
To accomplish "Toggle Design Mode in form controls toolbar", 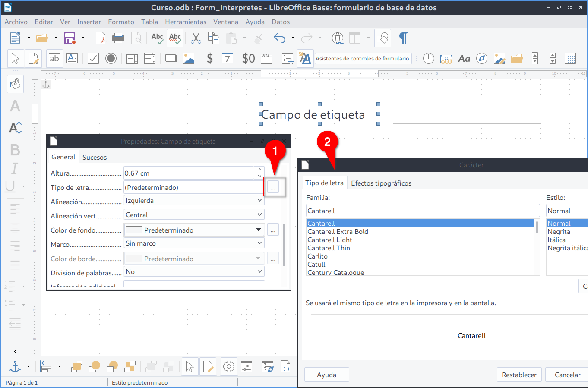I will [34, 58].
